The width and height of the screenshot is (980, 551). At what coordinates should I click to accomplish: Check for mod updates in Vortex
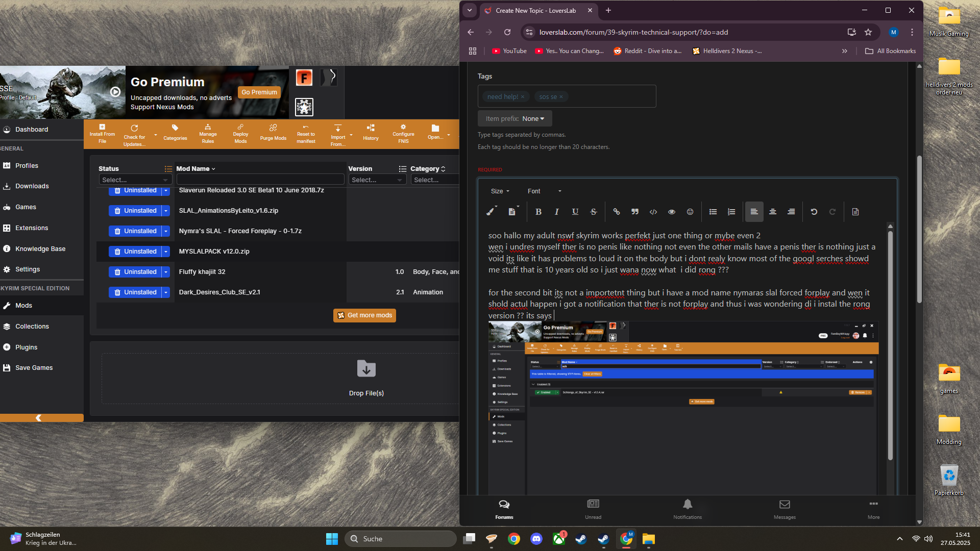(134, 135)
